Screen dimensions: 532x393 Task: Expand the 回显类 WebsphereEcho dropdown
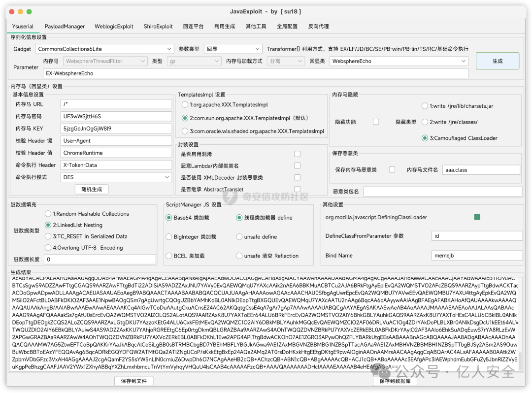click(x=398, y=61)
